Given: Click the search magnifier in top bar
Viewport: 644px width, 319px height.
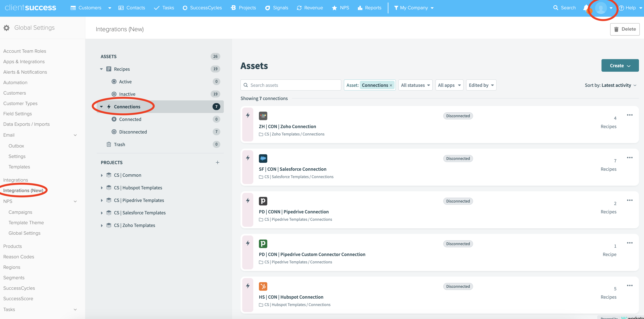Looking at the screenshot, I should tap(555, 8).
